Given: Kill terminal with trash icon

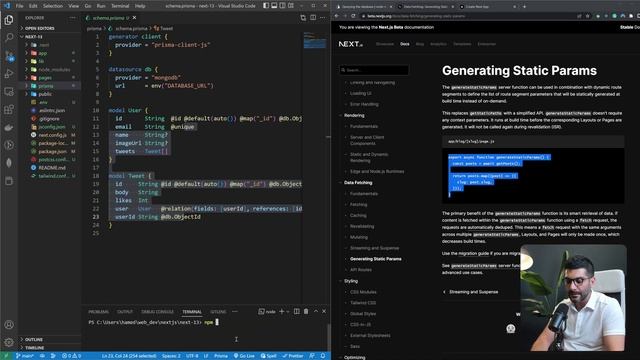Looking at the screenshot, I should [x=306, y=311].
